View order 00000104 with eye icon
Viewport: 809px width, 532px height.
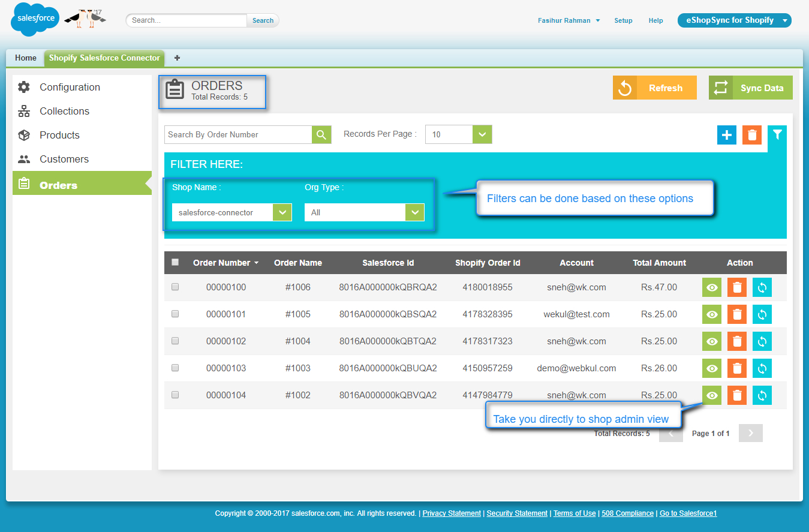712,395
